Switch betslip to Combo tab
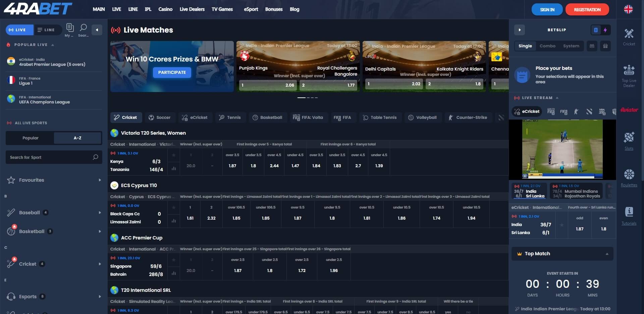This screenshot has height=314, width=644. (548, 46)
